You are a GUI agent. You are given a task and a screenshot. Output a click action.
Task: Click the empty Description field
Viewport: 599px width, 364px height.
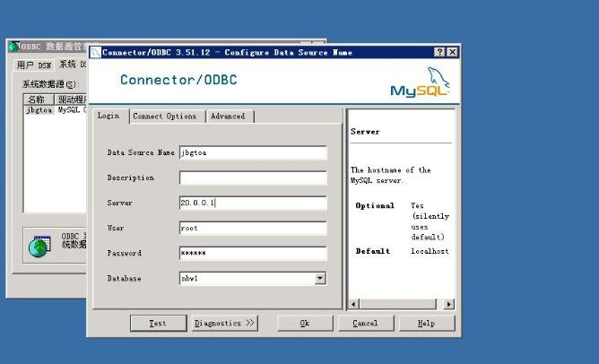pyautogui.click(x=253, y=178)
